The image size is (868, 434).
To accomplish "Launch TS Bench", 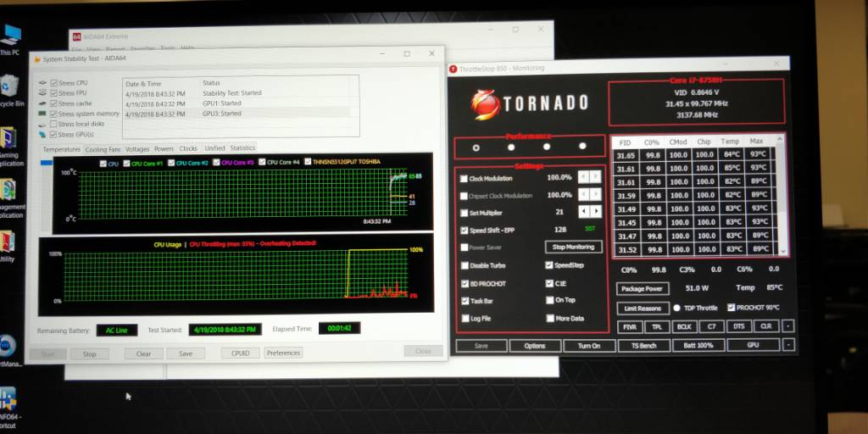I will point(643,346).
